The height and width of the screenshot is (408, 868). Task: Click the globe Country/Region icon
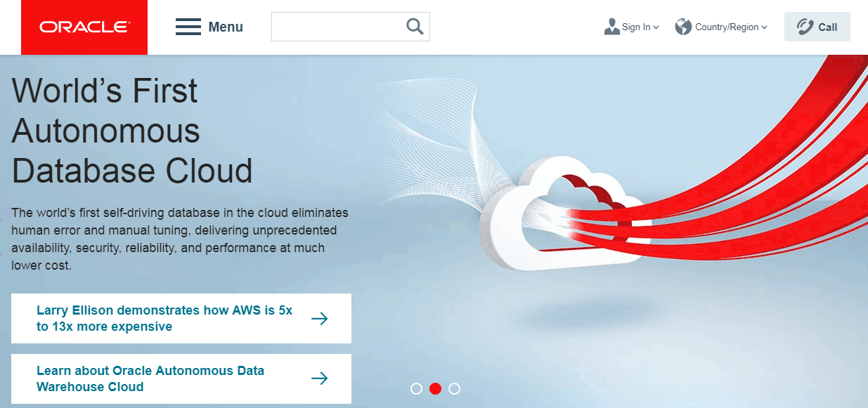pos(683,27)
